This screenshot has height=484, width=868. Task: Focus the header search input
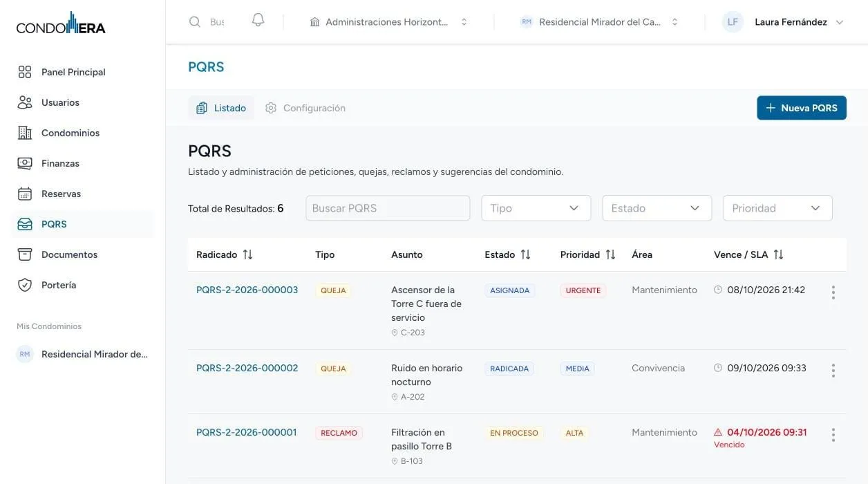click(x=217, y=22)
